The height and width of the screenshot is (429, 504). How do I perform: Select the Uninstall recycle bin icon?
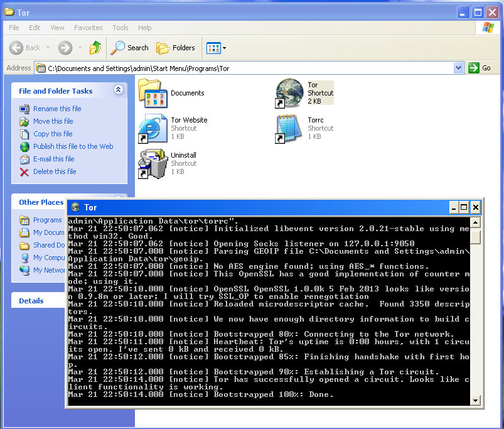pyautogui.click(x=152, y=163)
